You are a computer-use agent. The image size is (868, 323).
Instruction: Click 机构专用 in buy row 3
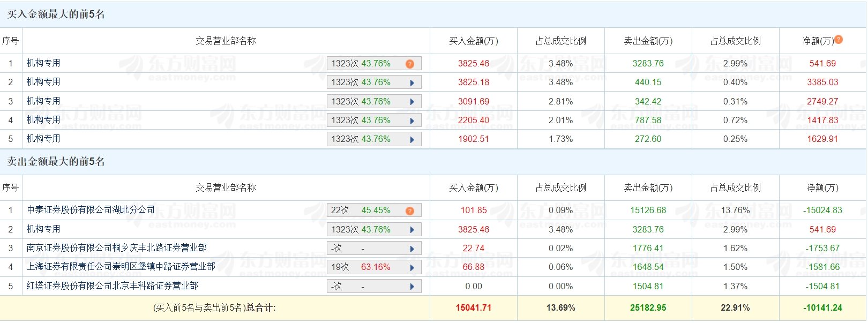(x=43, y=101)
